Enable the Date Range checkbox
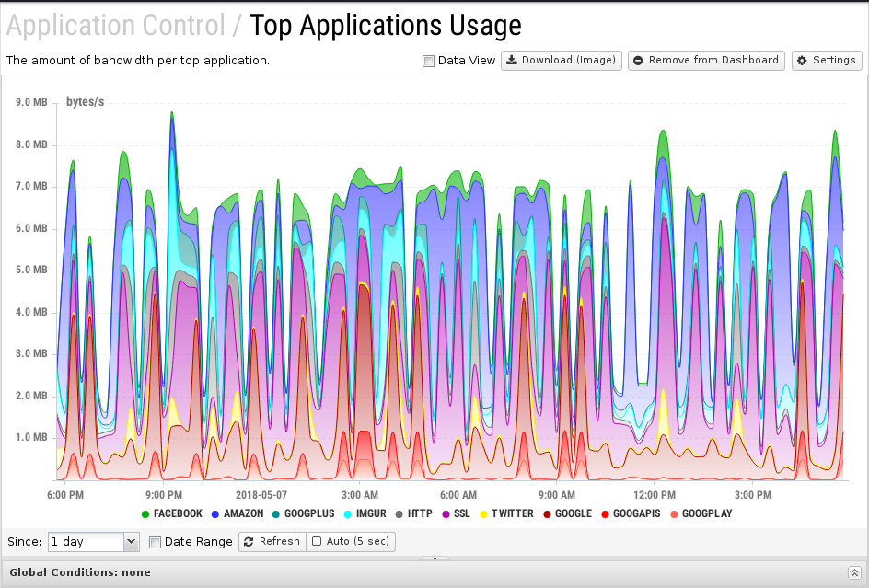The height and width of the screenshot is (588, 869). 156,542
